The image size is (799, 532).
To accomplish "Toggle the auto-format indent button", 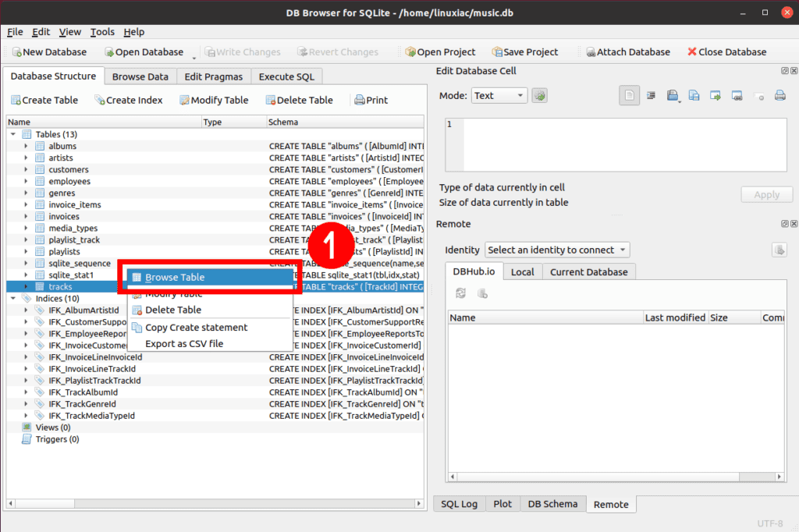I will 651,95.
